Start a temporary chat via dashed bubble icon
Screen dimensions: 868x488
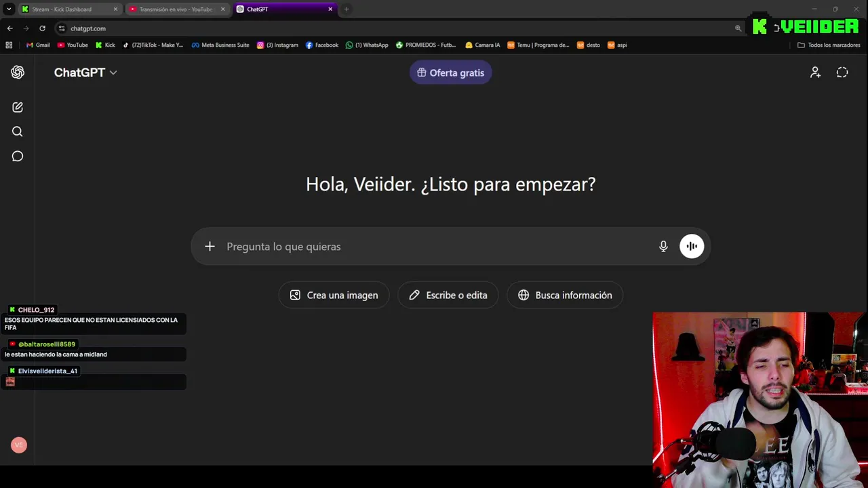(x=842, y=73)
